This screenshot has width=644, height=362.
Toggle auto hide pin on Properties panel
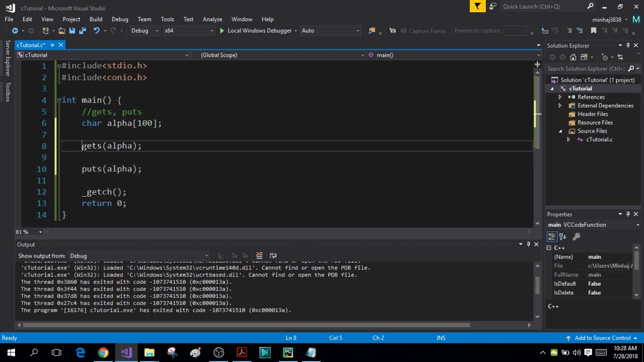tap(628, 214)
